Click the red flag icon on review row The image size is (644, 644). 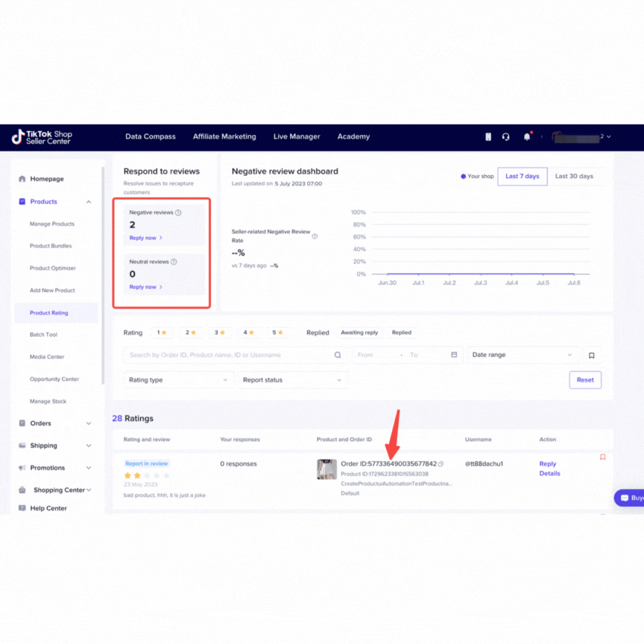[x=602, y=457]
